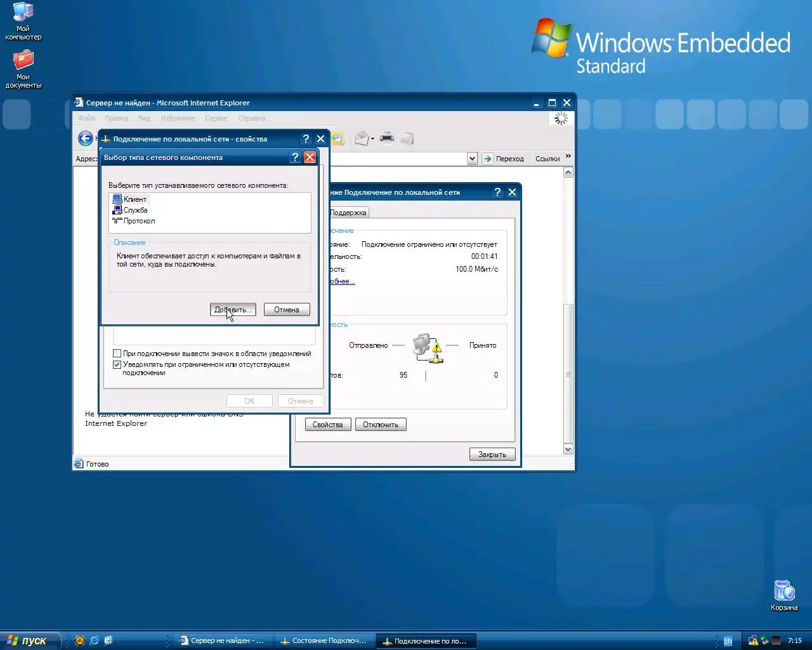
Task: Open the Корзина recycle bin icon
Action: click(784, 595)
